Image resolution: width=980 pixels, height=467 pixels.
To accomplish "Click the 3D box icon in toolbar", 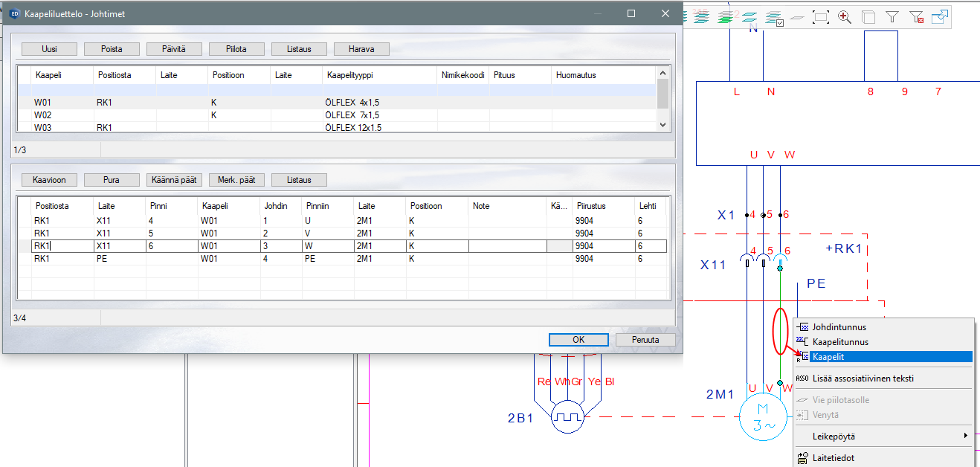I will [868, 16].
